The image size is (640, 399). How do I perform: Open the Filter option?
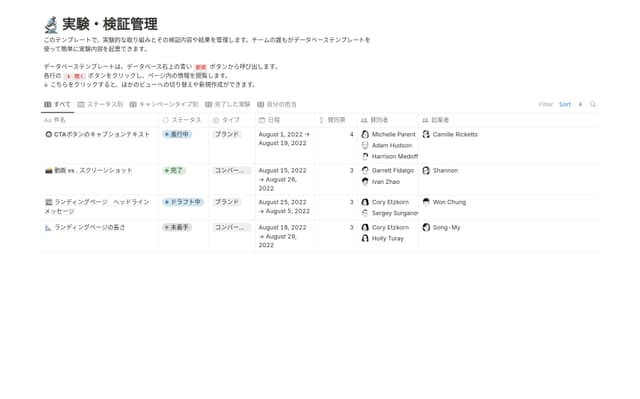[x=545, y=104]
